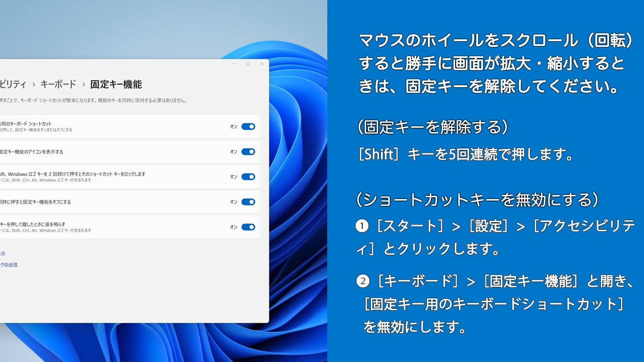Open the フィードバックの送信 link
Viewport: 644px width, 362px height.
(9, 265)
